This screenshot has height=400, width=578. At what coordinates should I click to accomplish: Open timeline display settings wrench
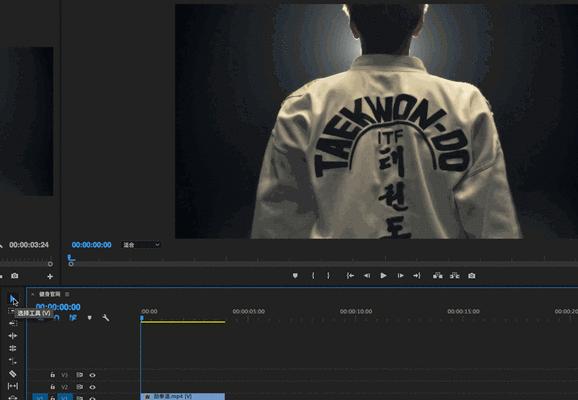[105, 317]
